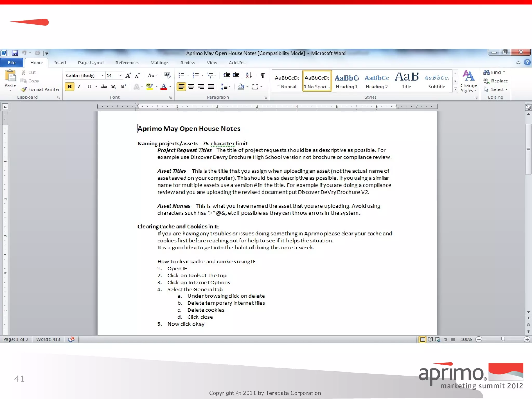Click the zoom slider handle
This screenshot has width=532, height=399.
(x=503, y=339)
